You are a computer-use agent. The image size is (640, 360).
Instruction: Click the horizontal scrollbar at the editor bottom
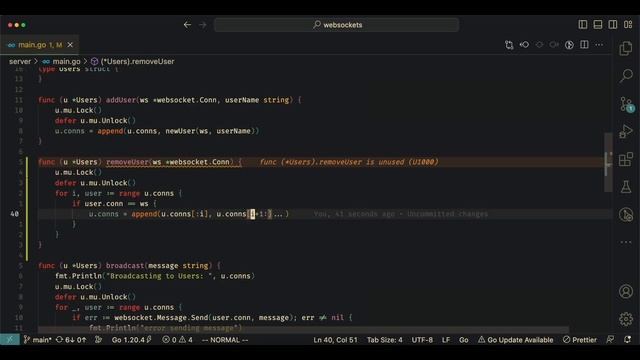click(x=303, y=329)
